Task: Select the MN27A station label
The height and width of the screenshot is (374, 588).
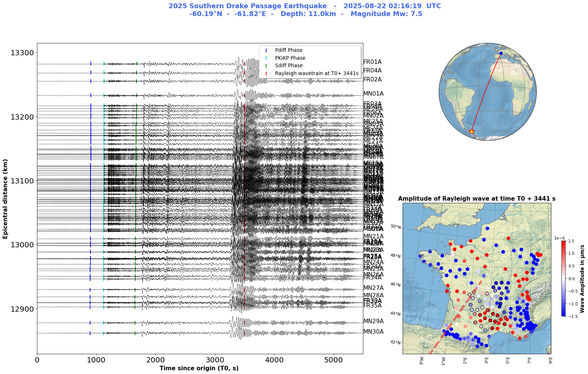Action: (373, 288)
